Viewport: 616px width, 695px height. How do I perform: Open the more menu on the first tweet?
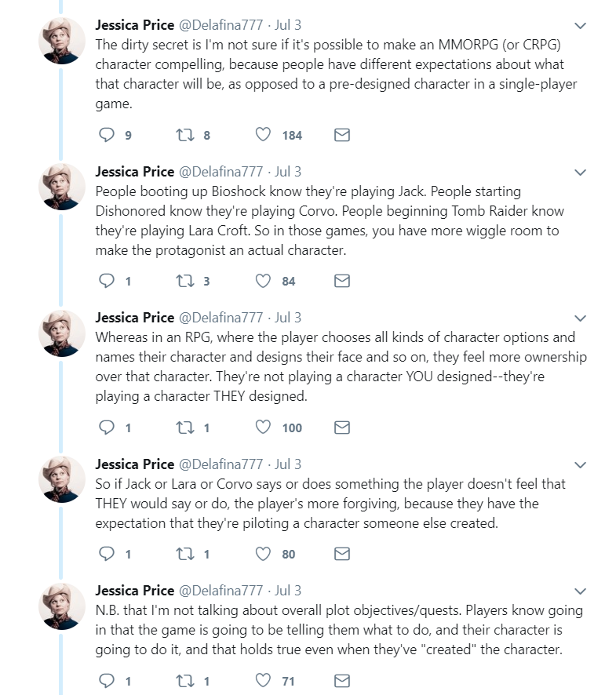point(580,26)
